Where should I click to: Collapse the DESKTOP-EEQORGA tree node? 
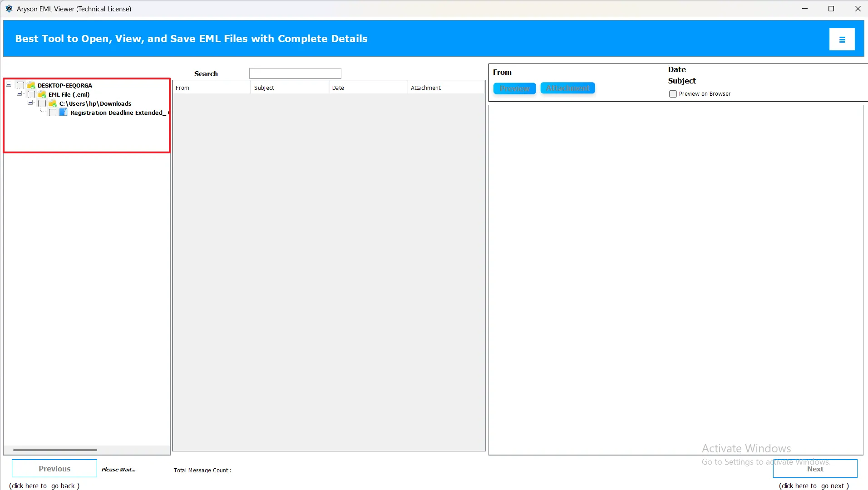pyautogui.click(x=9, y=84)
